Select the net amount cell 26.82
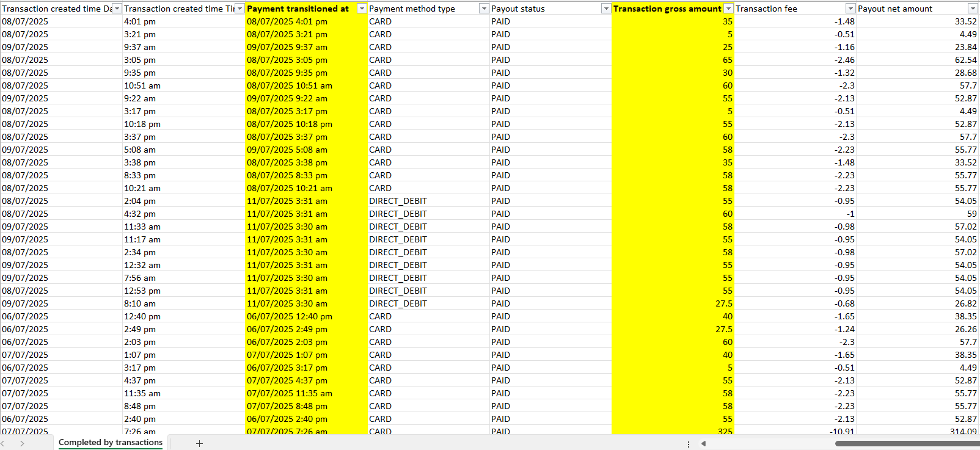980x450 pixels. coord(918,303)
